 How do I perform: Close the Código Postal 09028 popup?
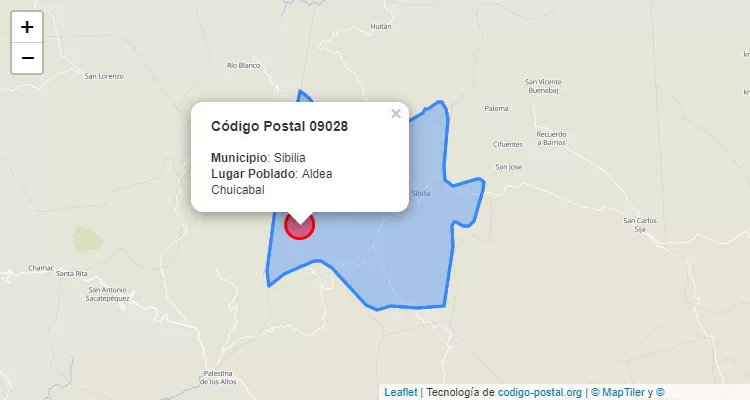(396, 113)
